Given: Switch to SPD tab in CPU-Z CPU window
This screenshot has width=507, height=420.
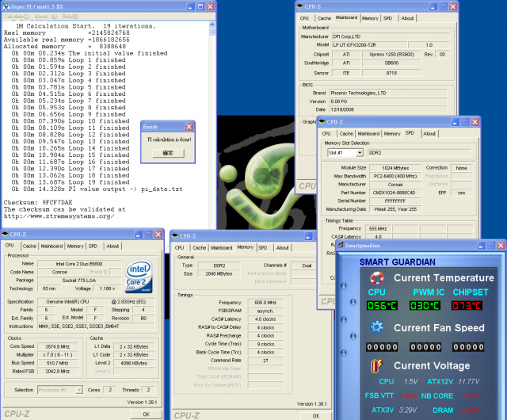Looking at the screenshot, I should (93, 246).
